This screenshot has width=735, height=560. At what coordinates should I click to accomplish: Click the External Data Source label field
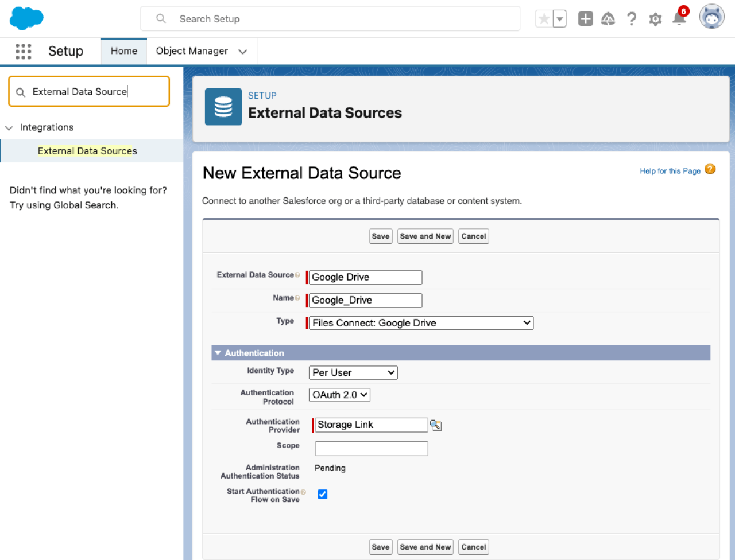[365, 277]
